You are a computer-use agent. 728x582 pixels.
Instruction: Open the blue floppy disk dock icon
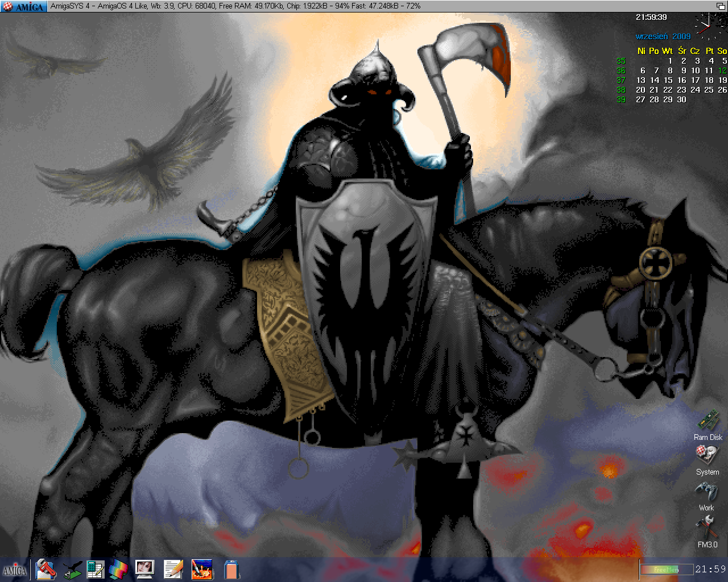pyautogui.click(x=231, y=569)
